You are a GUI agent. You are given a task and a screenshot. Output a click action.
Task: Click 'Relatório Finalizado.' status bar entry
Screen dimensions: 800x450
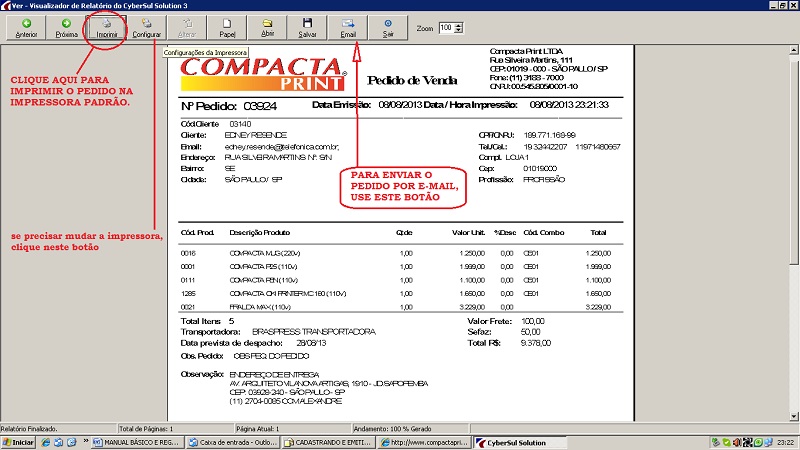coord(29,429)
